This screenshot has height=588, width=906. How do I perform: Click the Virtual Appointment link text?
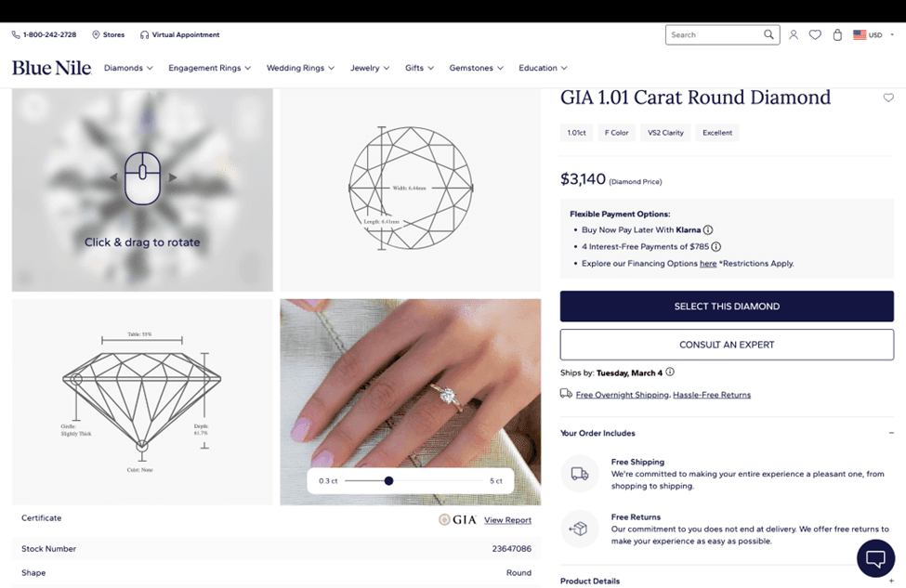tap(186, 34)
